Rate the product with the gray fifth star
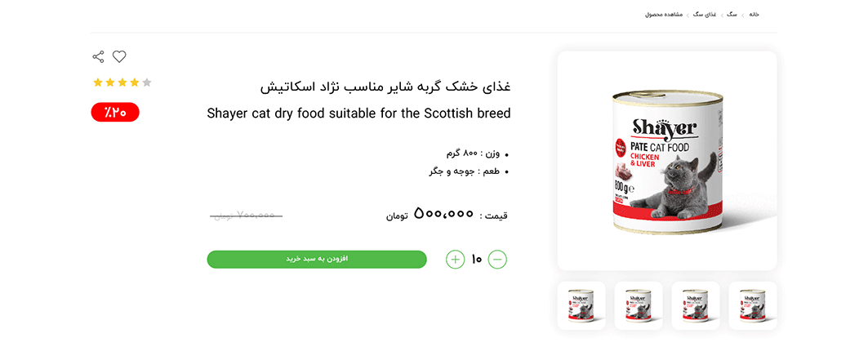This screenshot has height=347, width=868. pos(147,82)
